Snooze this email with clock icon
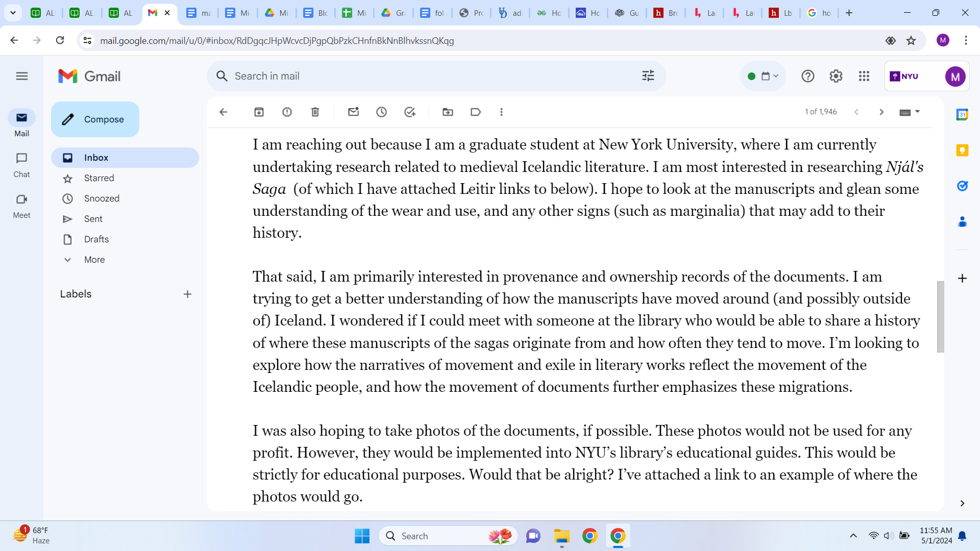This screenshot has width=980, height=551. (x=381, y=112)
